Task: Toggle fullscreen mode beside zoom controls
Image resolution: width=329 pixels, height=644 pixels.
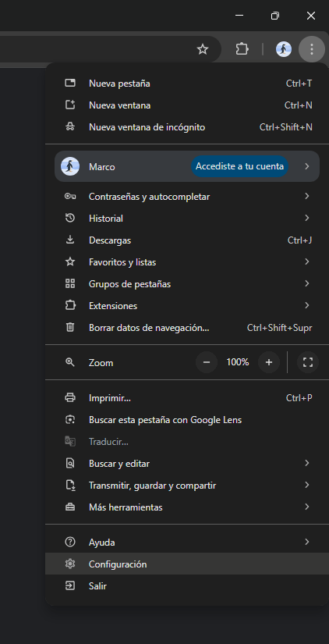Action: (x=308, y=362)
